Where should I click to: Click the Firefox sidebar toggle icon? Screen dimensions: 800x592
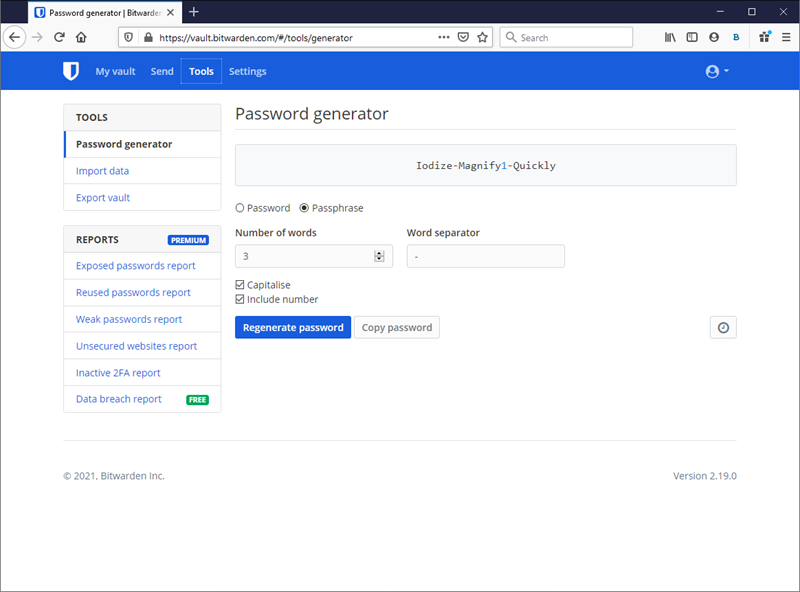point(692,37)
